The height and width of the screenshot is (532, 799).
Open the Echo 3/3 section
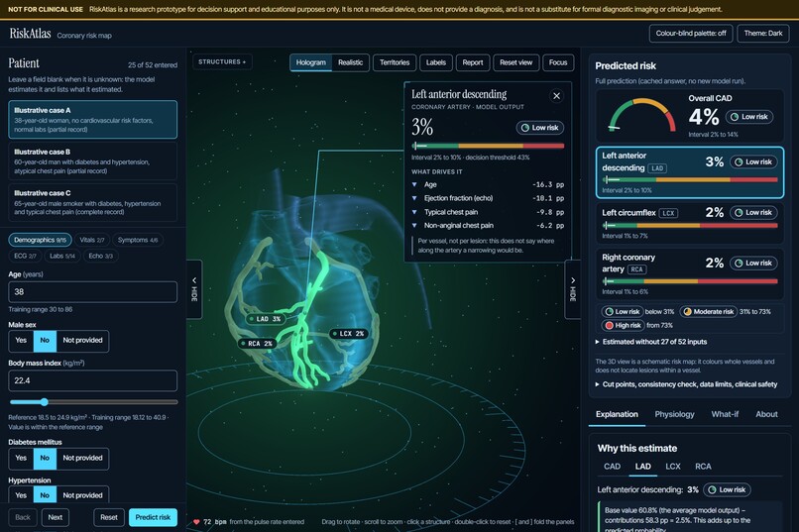[100, 256]
